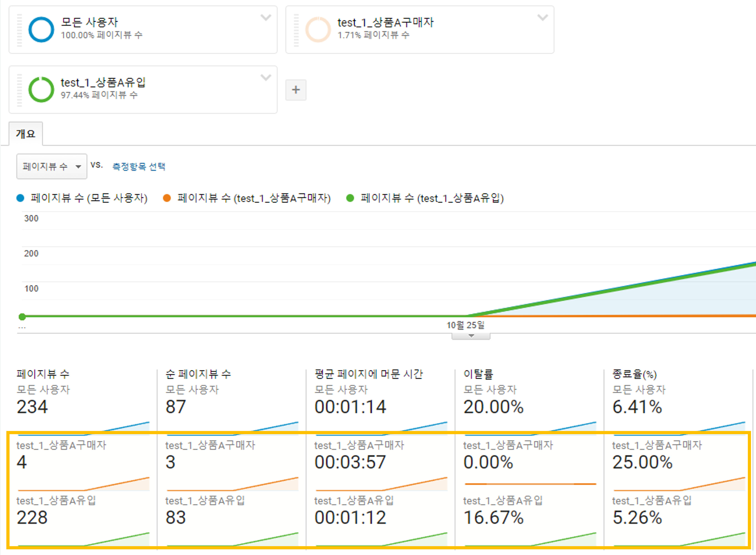Expand the test_1_상품A유입 segment options chevron
This screenshot has height=555, width=756.
265,78
